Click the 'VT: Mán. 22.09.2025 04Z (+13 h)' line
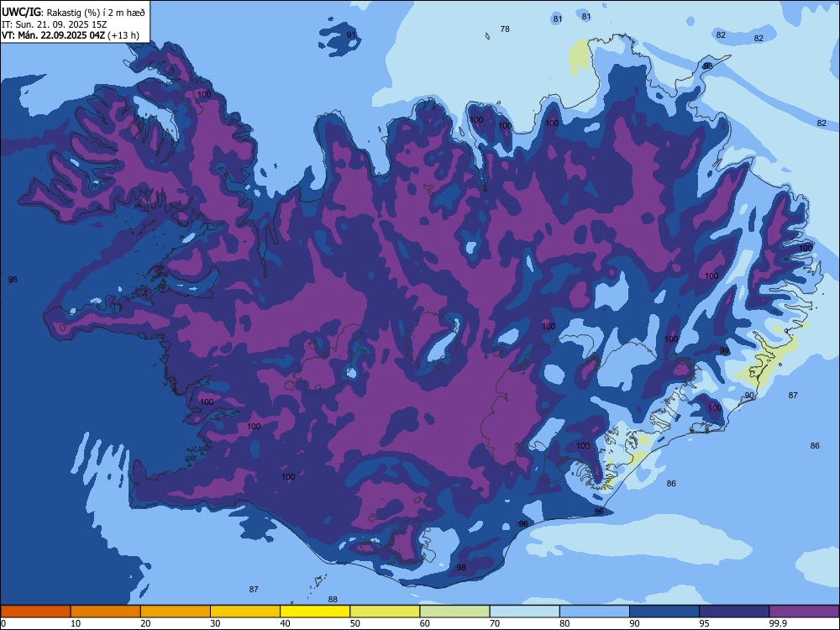Viewport: 840px width, 630px height. coord(71,35)
